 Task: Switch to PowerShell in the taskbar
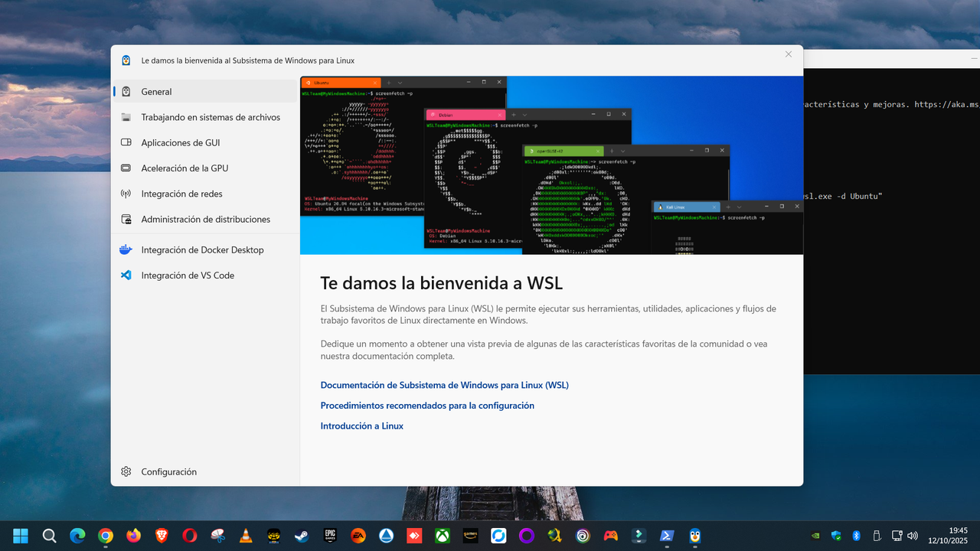pos(667,536)
